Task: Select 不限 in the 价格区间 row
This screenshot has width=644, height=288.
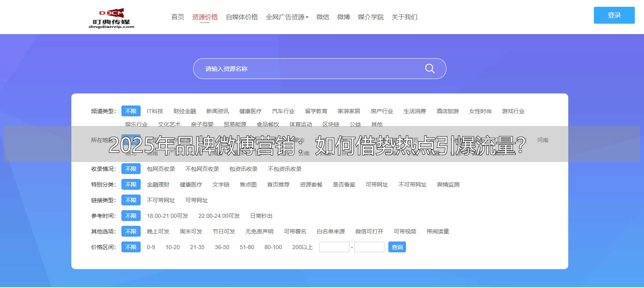Action: (x=131, y=247)
